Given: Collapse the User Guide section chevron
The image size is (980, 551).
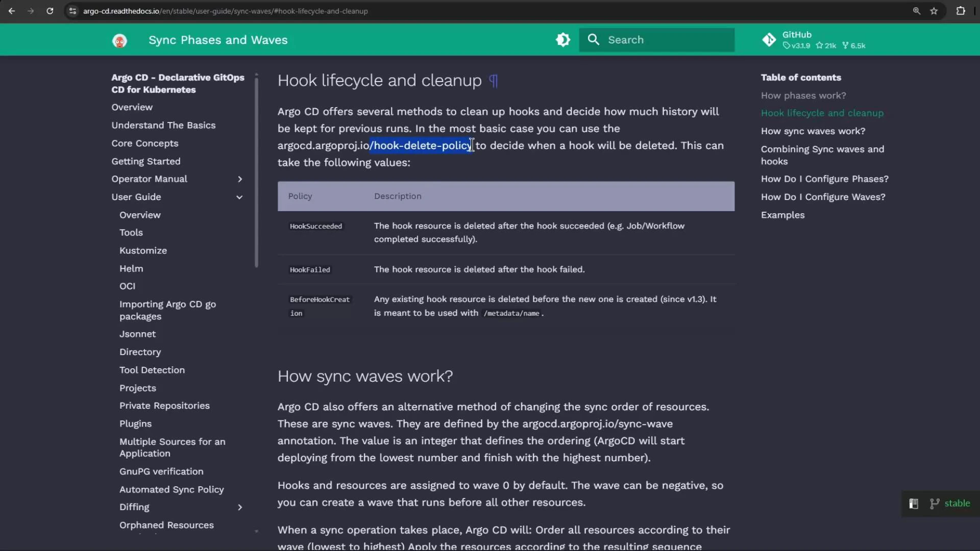Looking at the screenshot, I should (x=239, y=197).
